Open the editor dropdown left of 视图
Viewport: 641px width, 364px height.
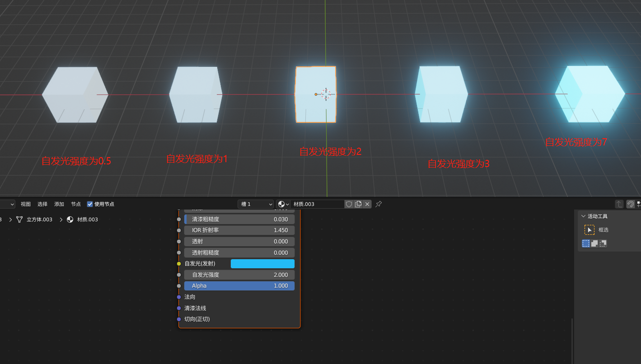(x=7, y=204)
